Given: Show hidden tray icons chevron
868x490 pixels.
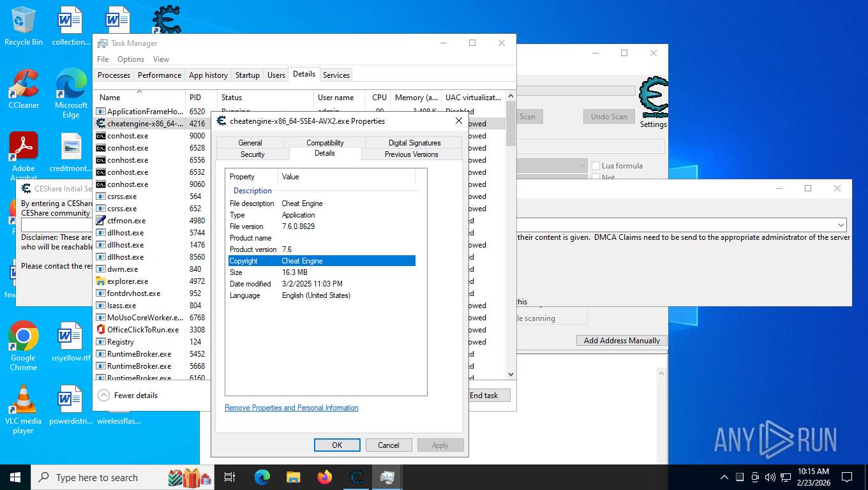Looking at the screenshot, I should pos(724,477).
